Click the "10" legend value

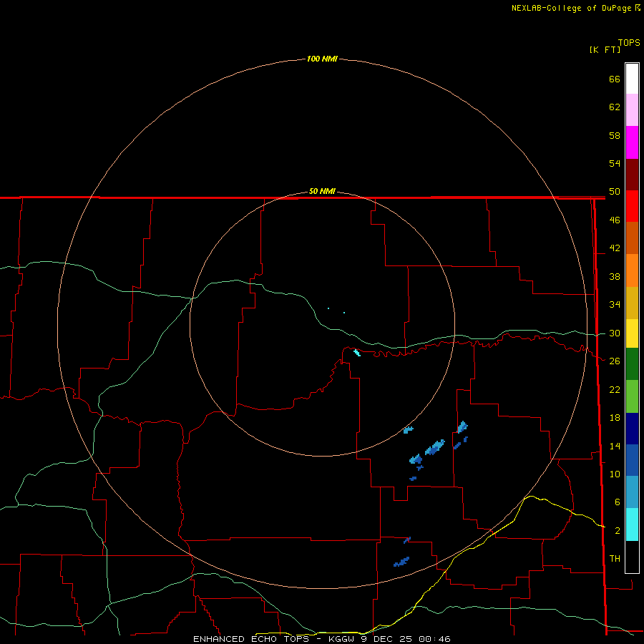(615, 474)
